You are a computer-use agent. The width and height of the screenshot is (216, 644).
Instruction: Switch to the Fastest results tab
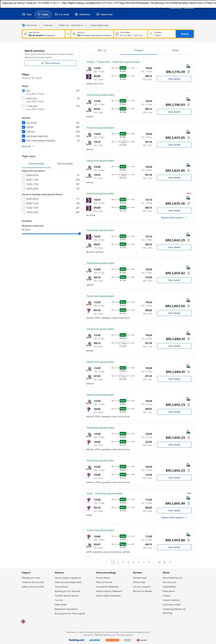click(x=175, y=50)
